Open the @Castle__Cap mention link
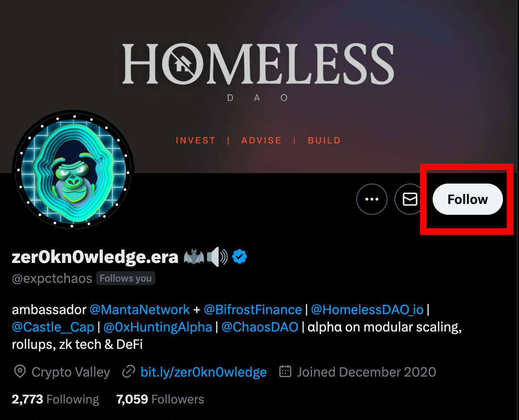Screen dimensions: 519x420 pos(53,327)
